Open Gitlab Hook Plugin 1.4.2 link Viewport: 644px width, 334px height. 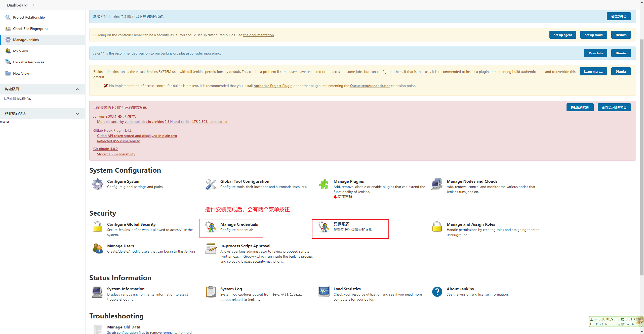112,130
